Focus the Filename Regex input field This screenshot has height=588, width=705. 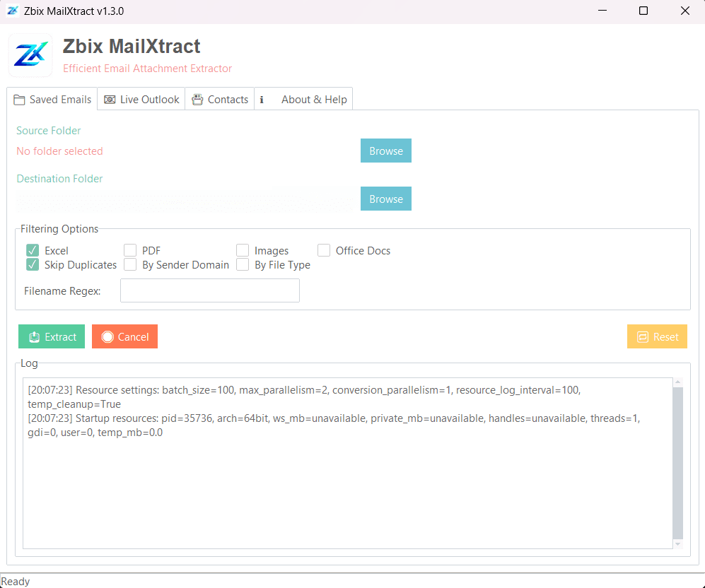210,290
